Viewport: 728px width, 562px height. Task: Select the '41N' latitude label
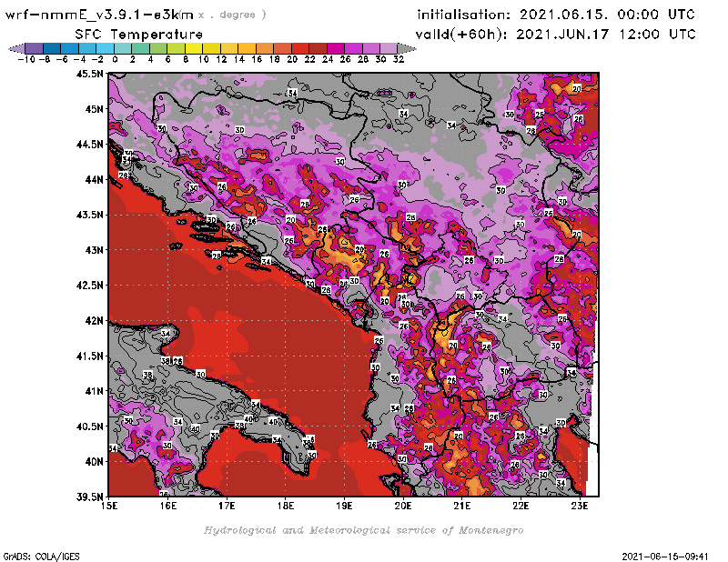[94, 391]
